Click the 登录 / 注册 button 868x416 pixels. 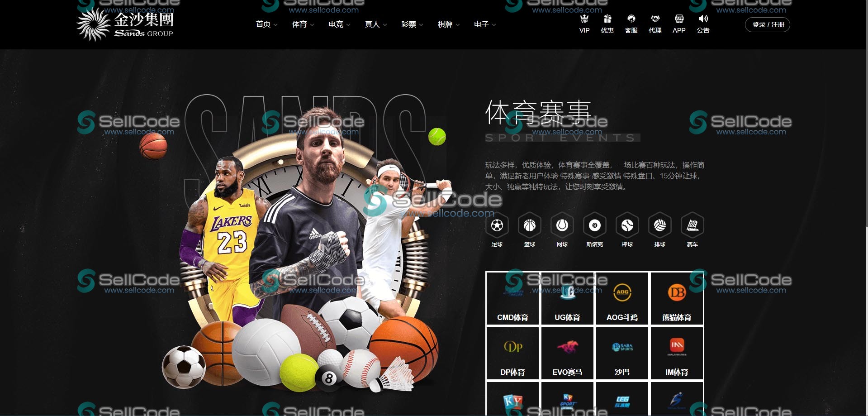768,24
